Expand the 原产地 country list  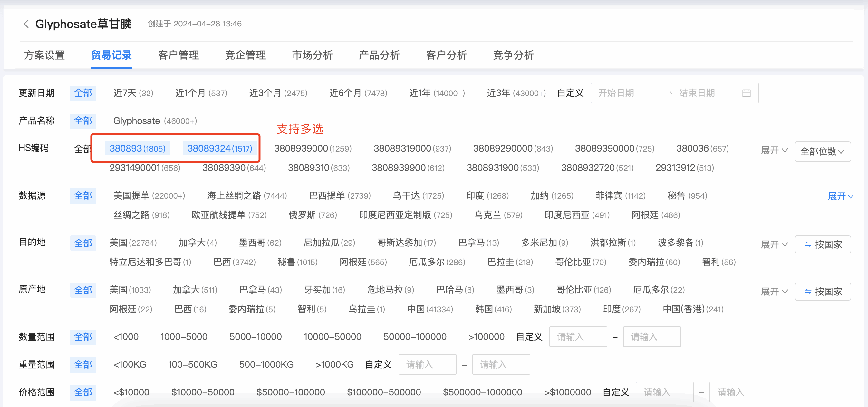[x=774, y=291]
